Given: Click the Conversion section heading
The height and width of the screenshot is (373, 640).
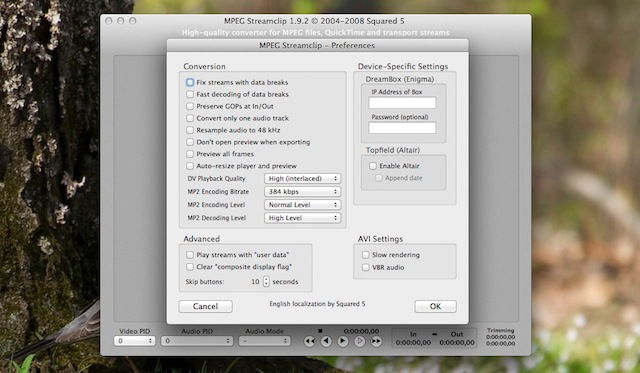Looking at the screenshot, I should pos(204,67).
